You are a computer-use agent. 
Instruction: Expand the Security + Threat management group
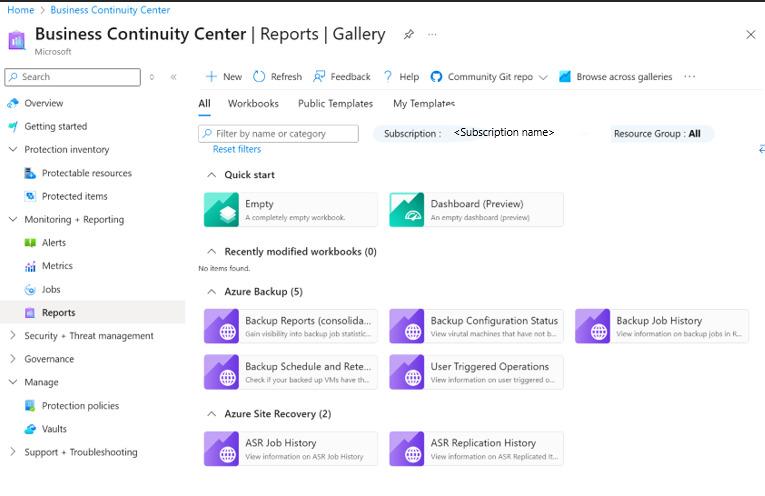tap(13, 336)
